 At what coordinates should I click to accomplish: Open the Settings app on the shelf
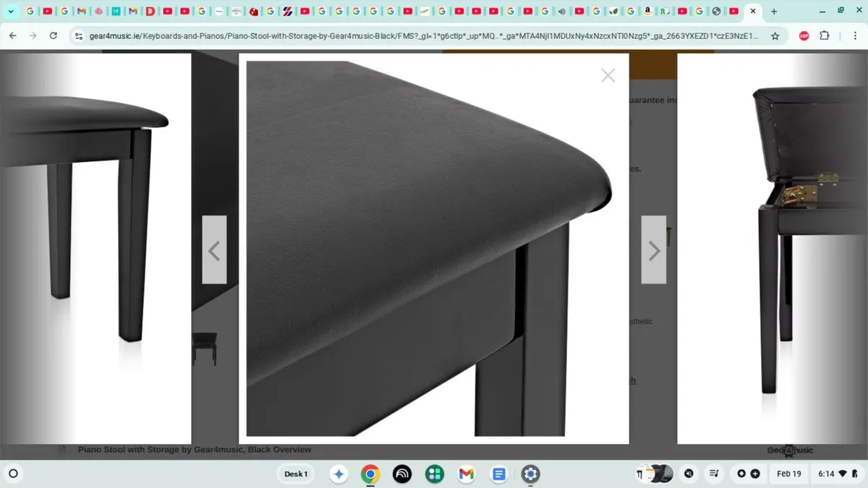(x=530, y=474)
